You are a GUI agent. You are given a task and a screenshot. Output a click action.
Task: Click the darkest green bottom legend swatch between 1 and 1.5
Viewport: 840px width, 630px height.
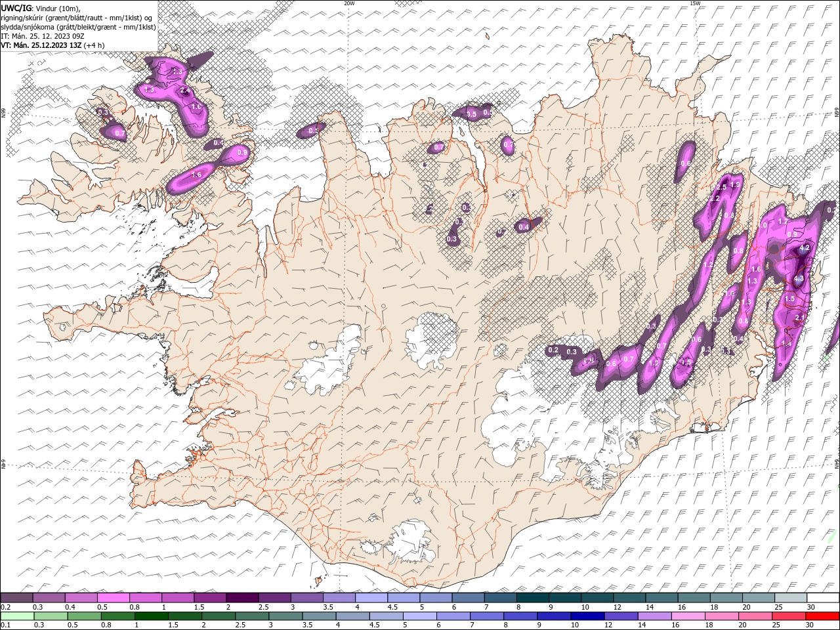click(151, 616)
